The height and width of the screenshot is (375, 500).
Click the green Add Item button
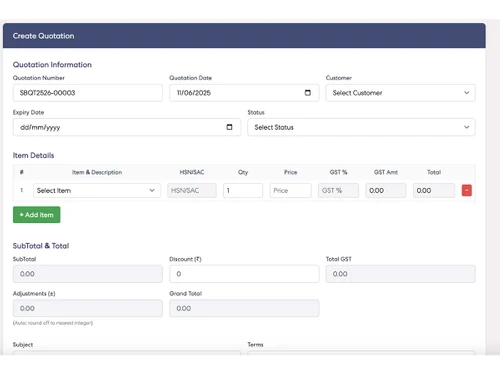tap(37, 215)
